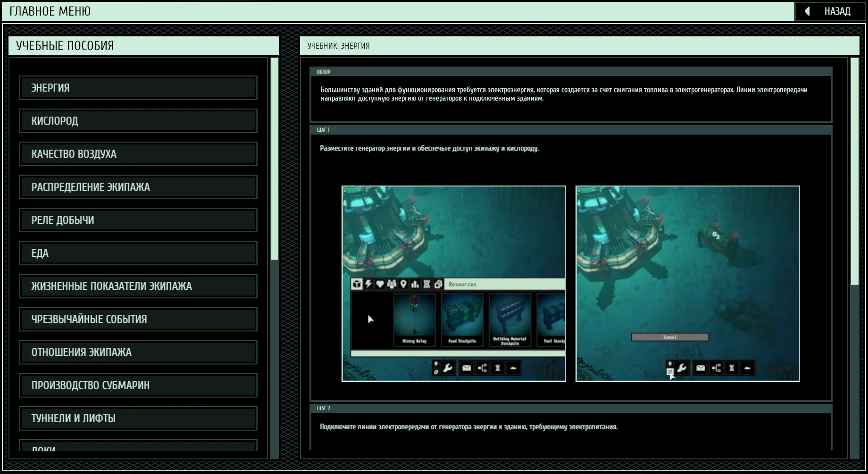
Task: Click the tutorial content scrollbar thumb
Action: (855, 171)
